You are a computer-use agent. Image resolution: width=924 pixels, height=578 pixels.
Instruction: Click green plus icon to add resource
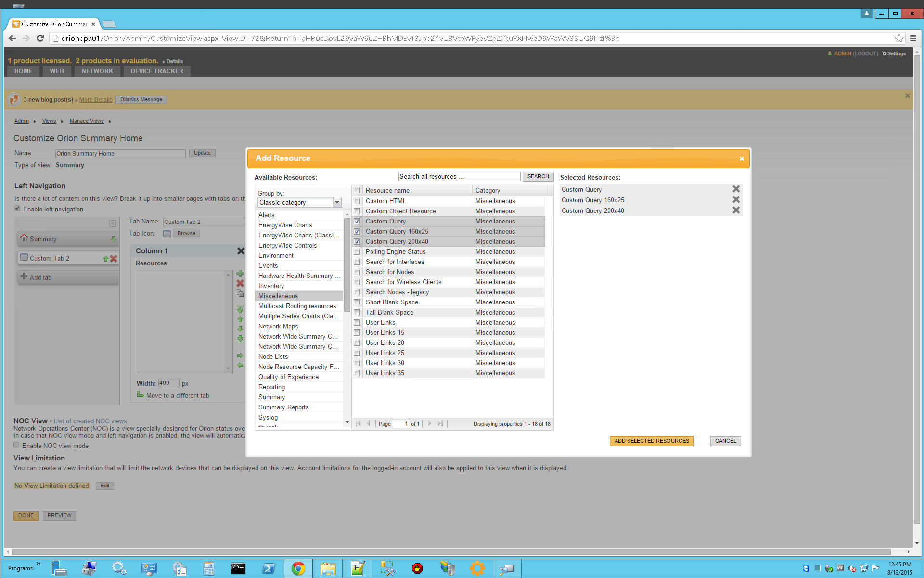tap(240, 274)
